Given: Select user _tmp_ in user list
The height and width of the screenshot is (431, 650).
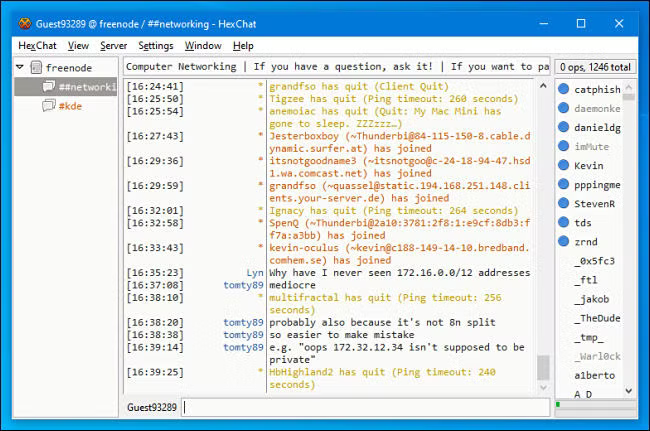Looking at the screenshot, I should 589,337.
